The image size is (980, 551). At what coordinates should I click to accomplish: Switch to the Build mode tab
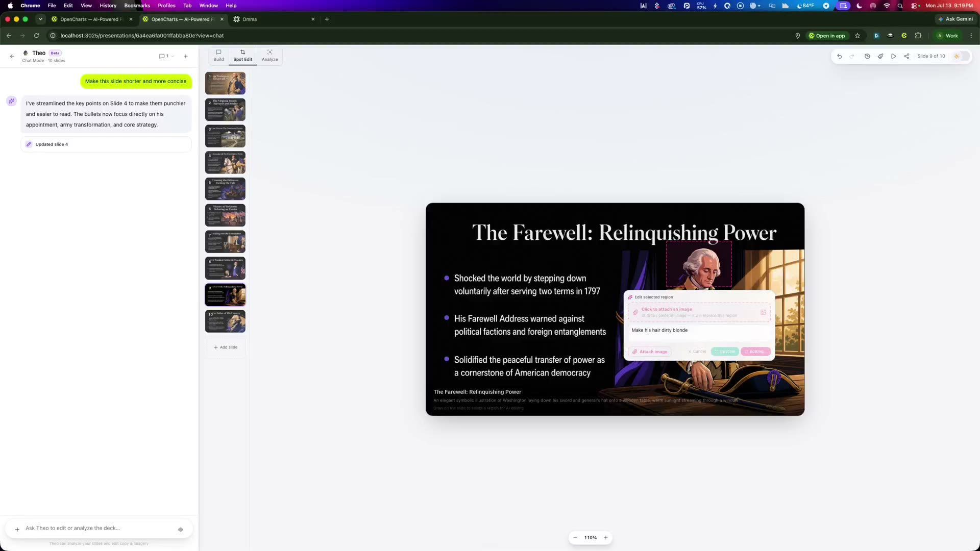pyautogui.click(x=218, y=56)
